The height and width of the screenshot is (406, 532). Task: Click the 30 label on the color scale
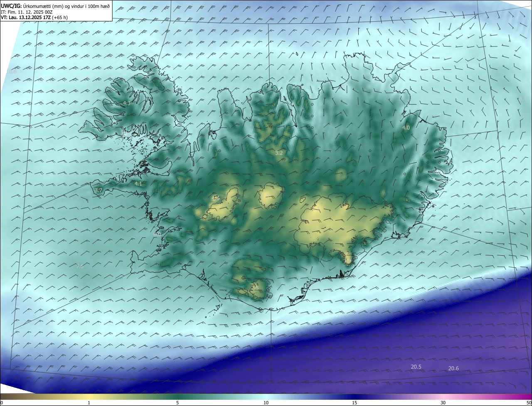click(x=443, y=403)
